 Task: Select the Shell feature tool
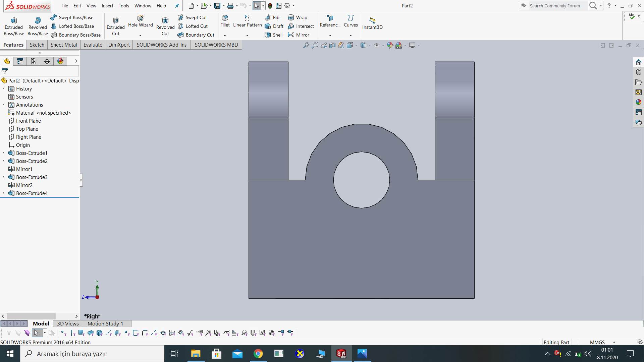click(x=274, y=35)
